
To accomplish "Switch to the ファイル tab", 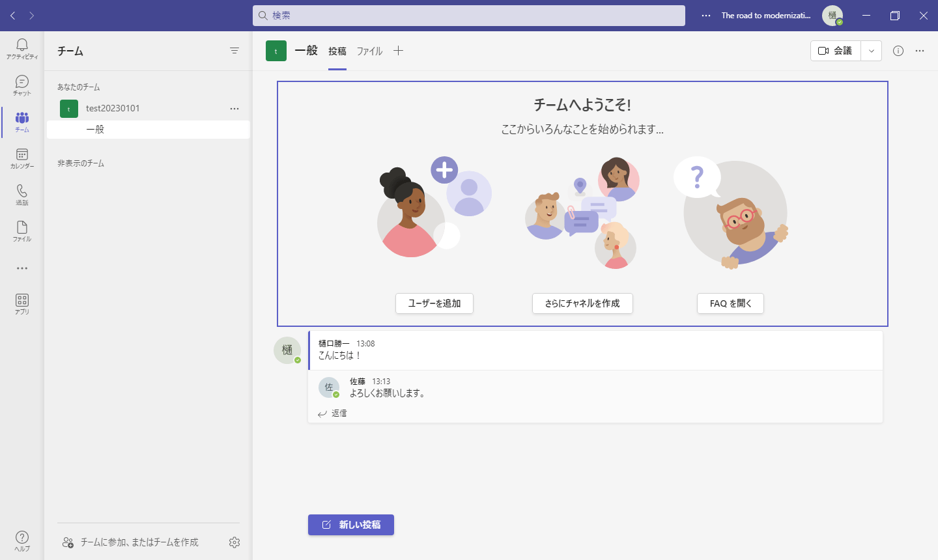I will 369,51.
